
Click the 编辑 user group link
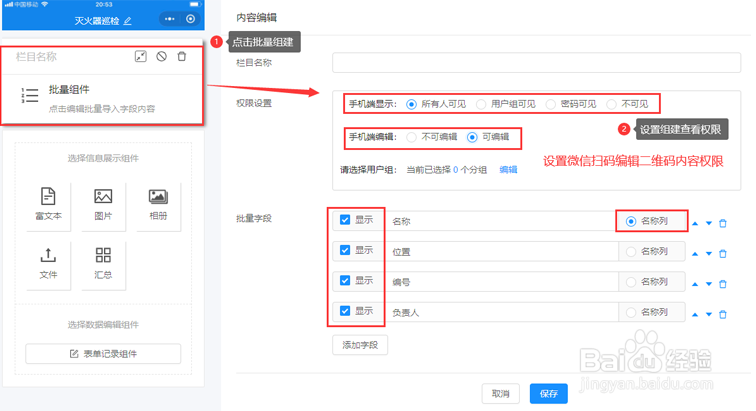point(508,170)
